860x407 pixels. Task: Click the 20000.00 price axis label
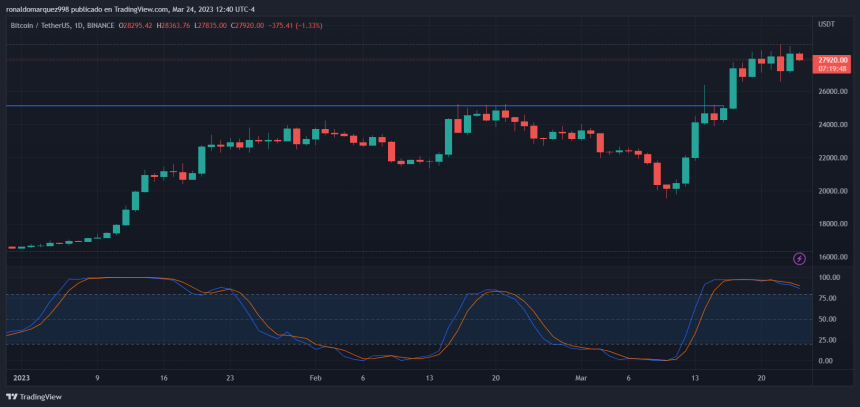[x=833, y=191]
